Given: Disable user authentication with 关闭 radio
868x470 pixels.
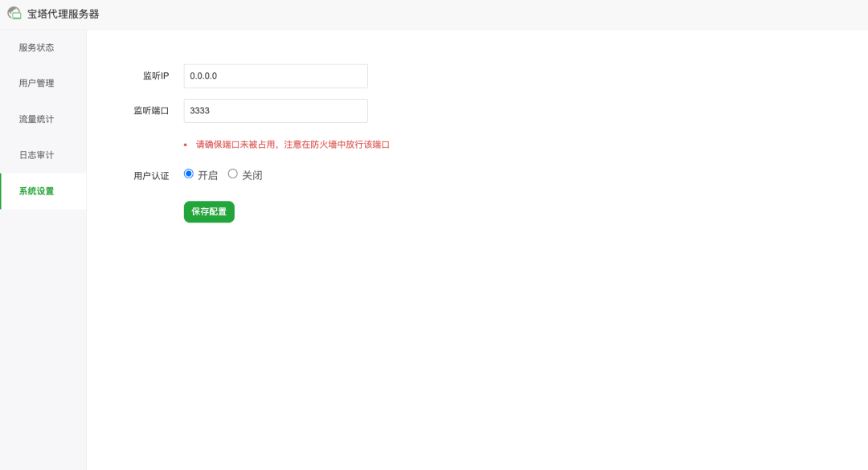Looking at the screenshot, I should pyautogui.click(x=233, y=174).
